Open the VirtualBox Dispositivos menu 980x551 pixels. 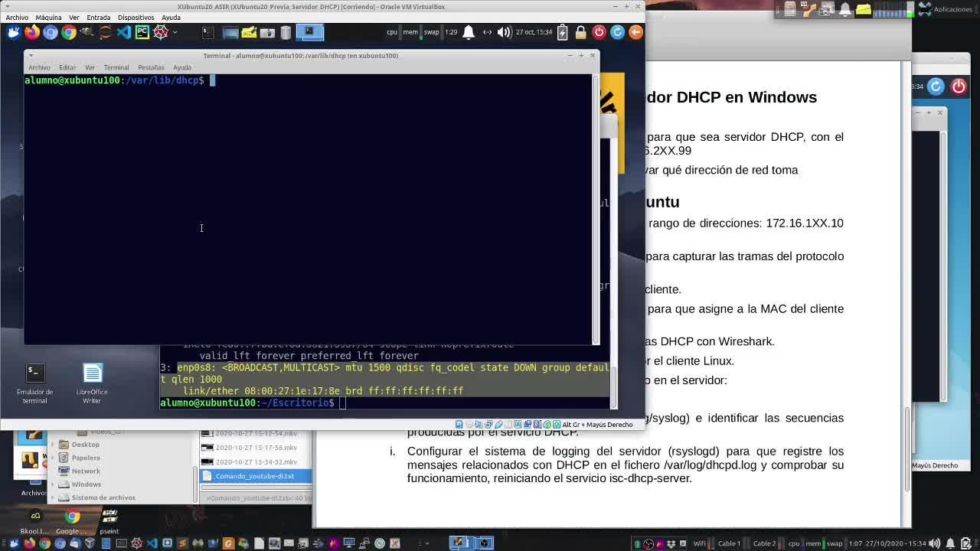click(x=136, y=17)
